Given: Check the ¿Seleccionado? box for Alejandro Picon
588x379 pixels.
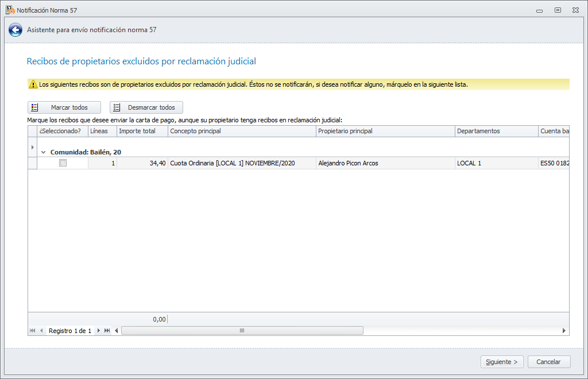Looking at the screenshot, I should pyautogui.click(x=63, y=163).
